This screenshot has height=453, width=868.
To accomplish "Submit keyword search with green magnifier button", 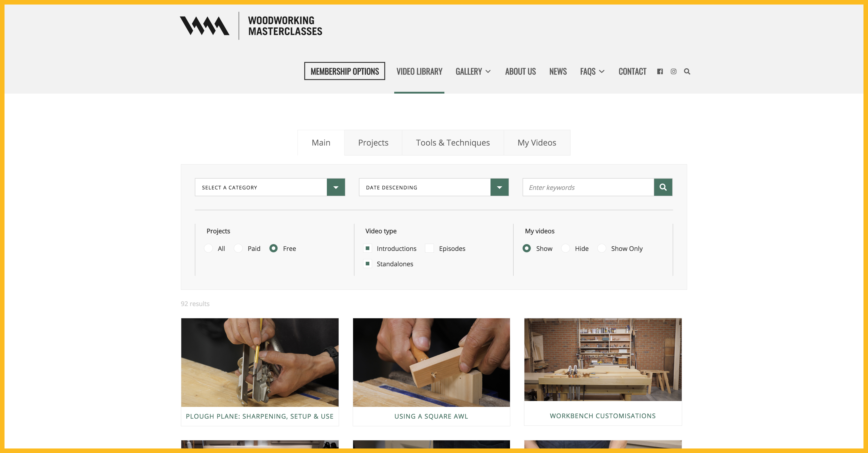I will coord(663,187).
